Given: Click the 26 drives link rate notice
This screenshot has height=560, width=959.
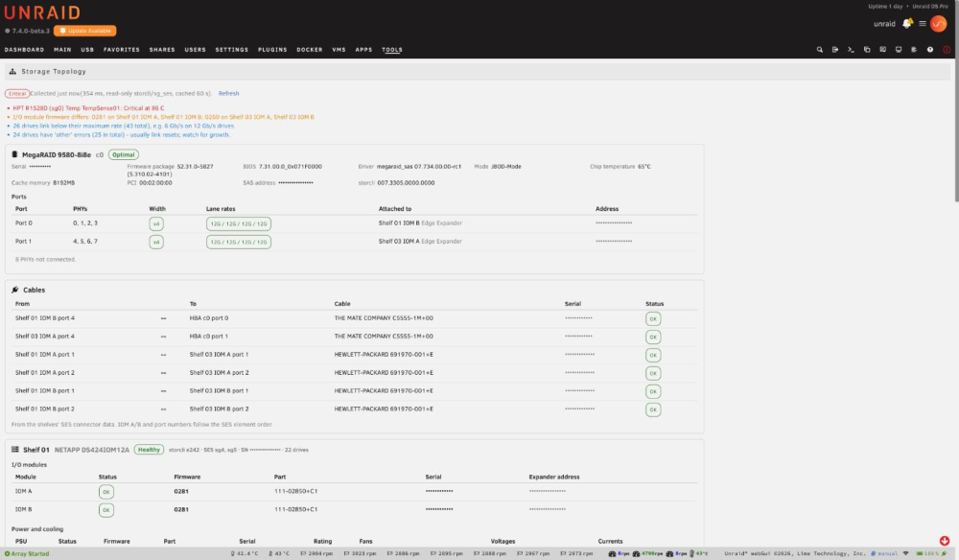Looking at the screenshot, I should pyautogui.click(x=124, y=126).
